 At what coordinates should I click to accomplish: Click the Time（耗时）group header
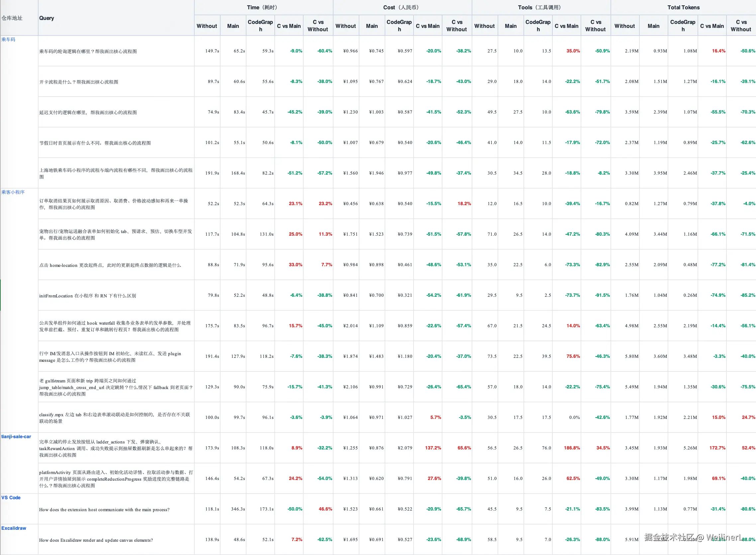pos(263,7)
